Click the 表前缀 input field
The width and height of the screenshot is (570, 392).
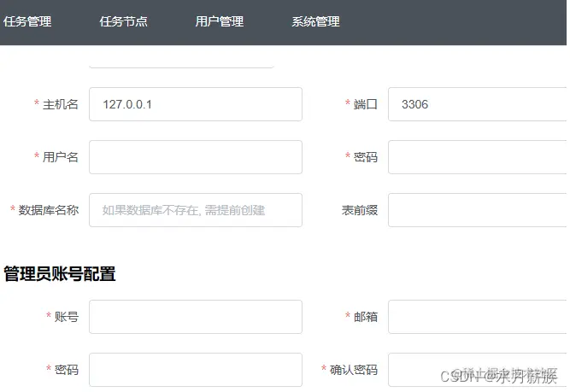click(x=478, y=210)
